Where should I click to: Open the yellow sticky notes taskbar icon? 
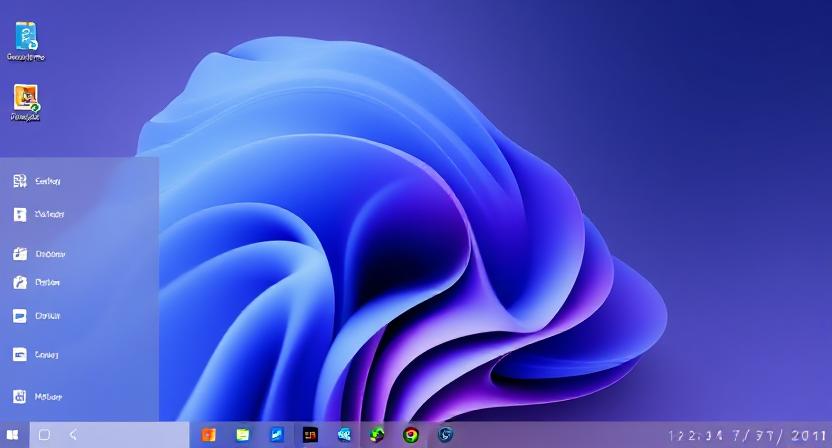coord(242,435)
